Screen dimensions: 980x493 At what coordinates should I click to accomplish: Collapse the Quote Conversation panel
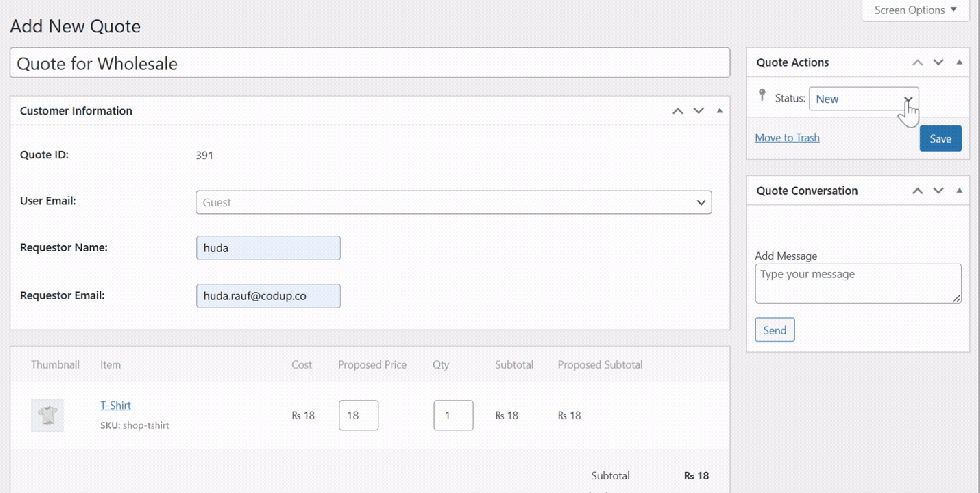(959, 191)
